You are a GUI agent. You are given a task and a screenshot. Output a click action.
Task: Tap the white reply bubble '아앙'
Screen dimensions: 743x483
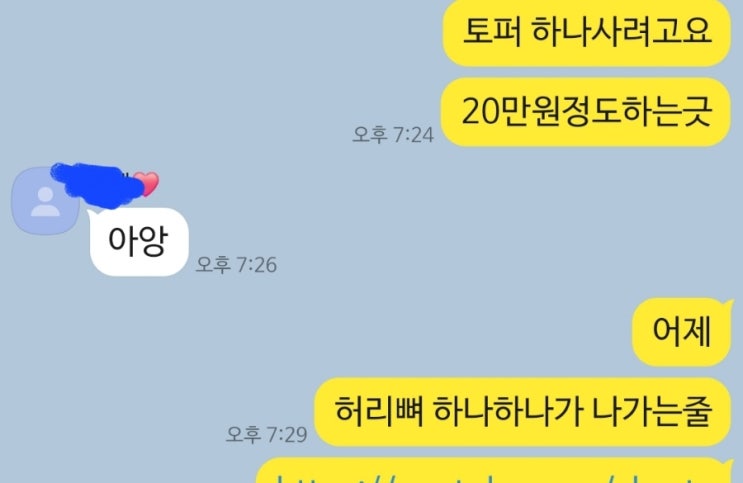(138, 242)
